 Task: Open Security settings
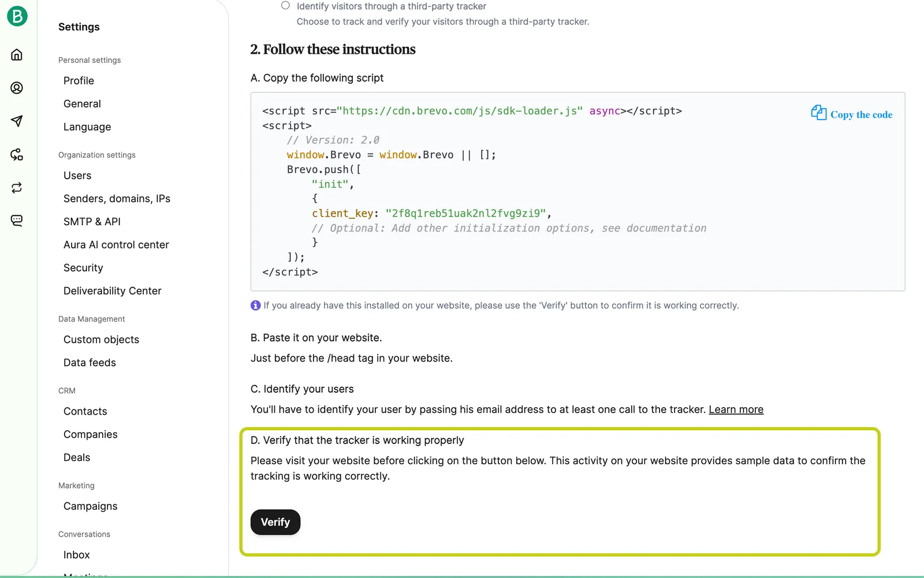[83, 268]
